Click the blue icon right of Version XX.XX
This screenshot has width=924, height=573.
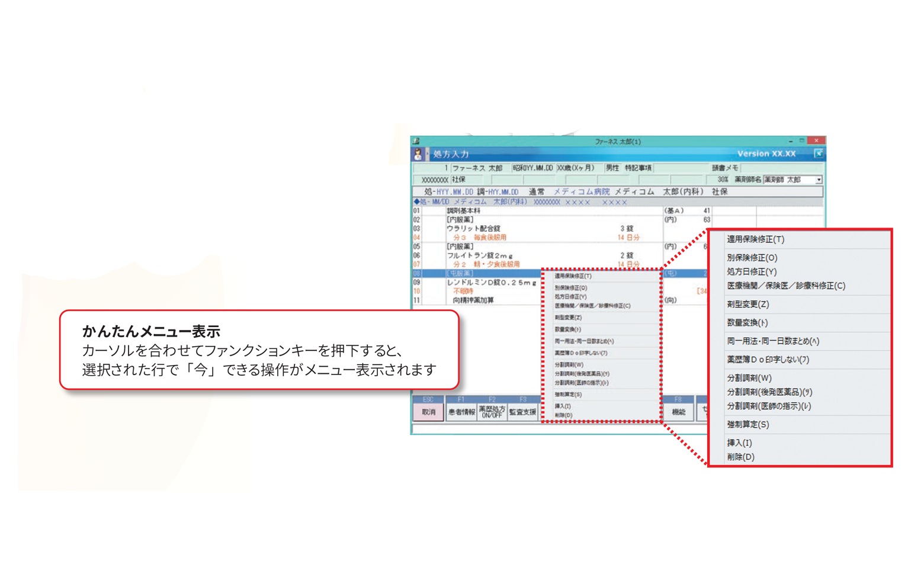click(x=818, y=153)
